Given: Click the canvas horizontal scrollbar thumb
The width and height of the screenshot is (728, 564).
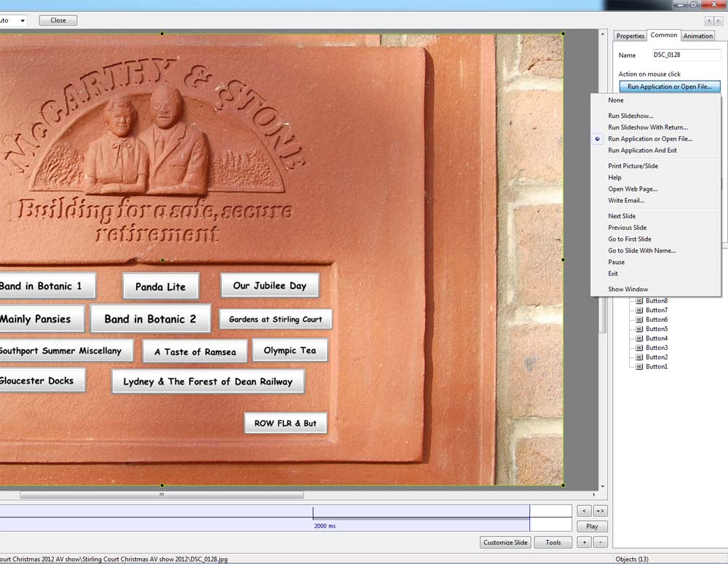Looking at the screenshot, I should pos(162,495).
